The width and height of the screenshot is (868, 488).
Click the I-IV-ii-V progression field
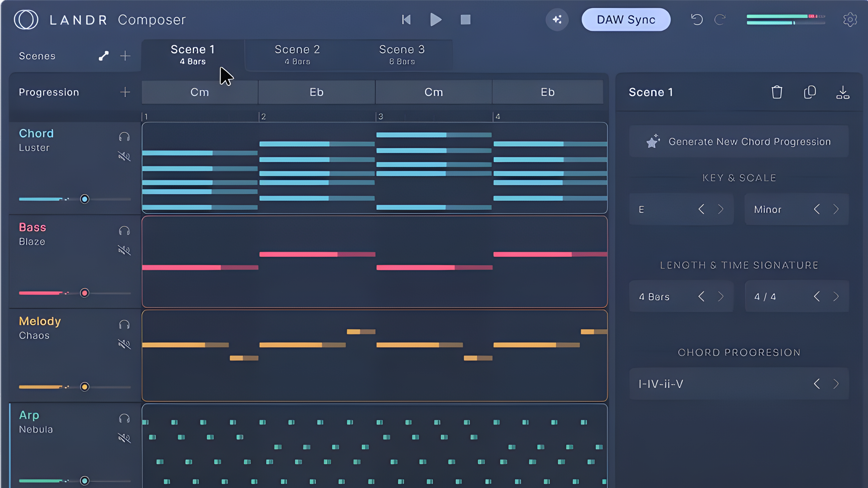(739, 384)
